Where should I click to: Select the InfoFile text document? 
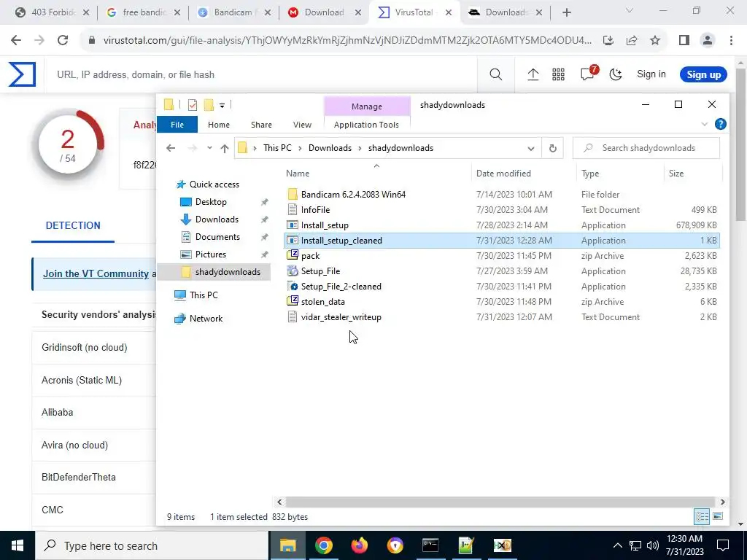click(x=315, y=209)
